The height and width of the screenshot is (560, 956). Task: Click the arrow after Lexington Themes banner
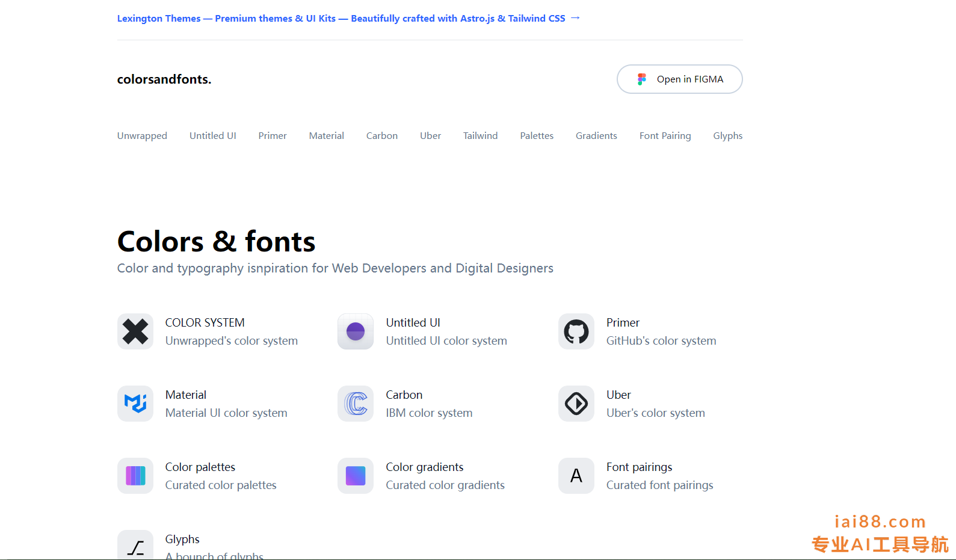pyautogui.click(x=575, y=18)
